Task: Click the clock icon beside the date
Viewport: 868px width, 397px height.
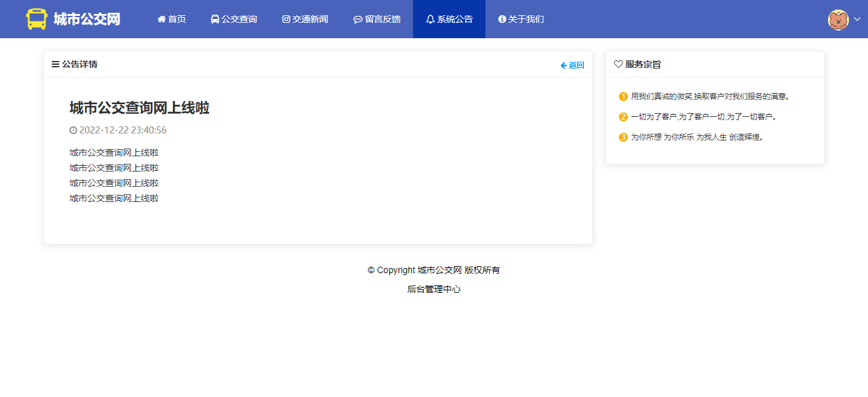Action: [x=73, y=130]
